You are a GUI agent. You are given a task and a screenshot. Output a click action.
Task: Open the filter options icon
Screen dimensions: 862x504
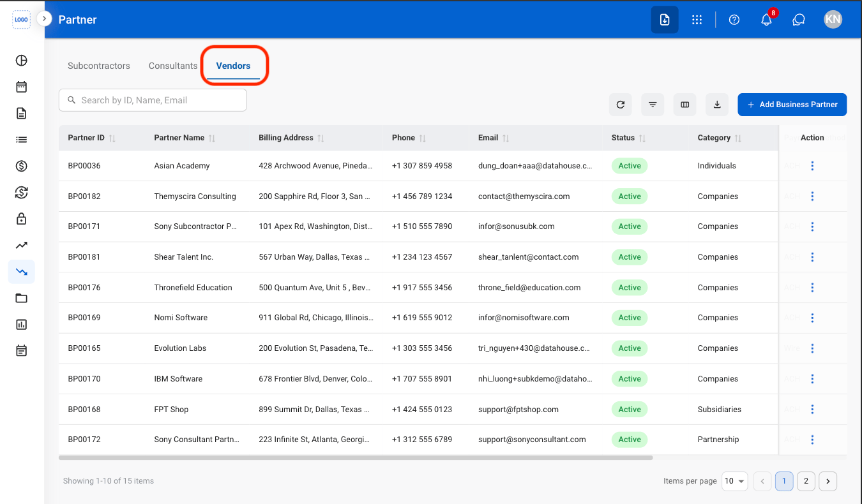pyautogui.click(x=653, y=105)
